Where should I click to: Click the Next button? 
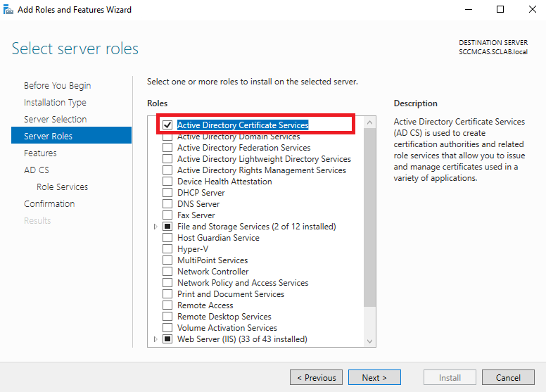(x=374, y=377)
